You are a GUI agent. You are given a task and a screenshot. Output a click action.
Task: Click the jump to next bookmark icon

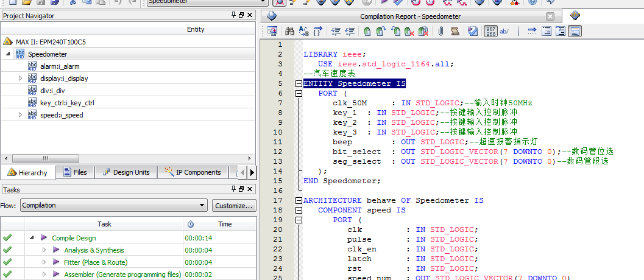click(381, 31)
